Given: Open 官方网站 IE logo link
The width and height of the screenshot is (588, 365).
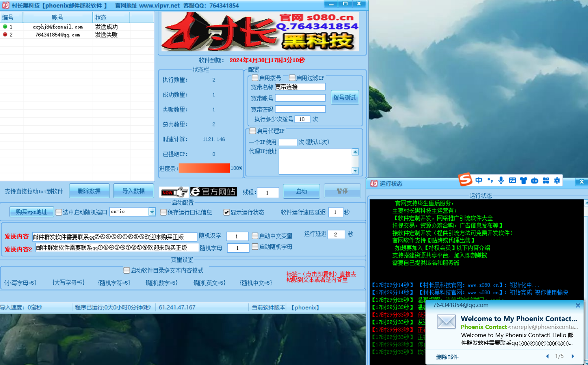Looking at the screenshot, I should click(x=213, y=192).
